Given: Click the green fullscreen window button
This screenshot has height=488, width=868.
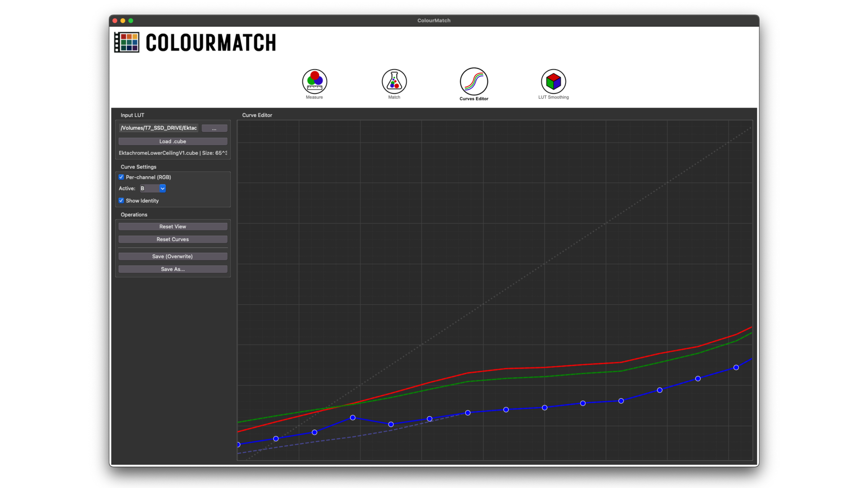Looking at the screenshot, I should 131,21.
